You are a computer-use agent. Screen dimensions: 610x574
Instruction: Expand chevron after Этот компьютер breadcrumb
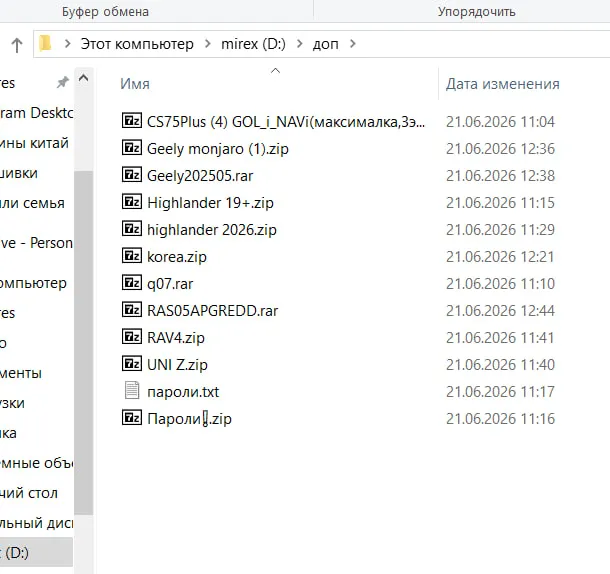tap(208, 44)
